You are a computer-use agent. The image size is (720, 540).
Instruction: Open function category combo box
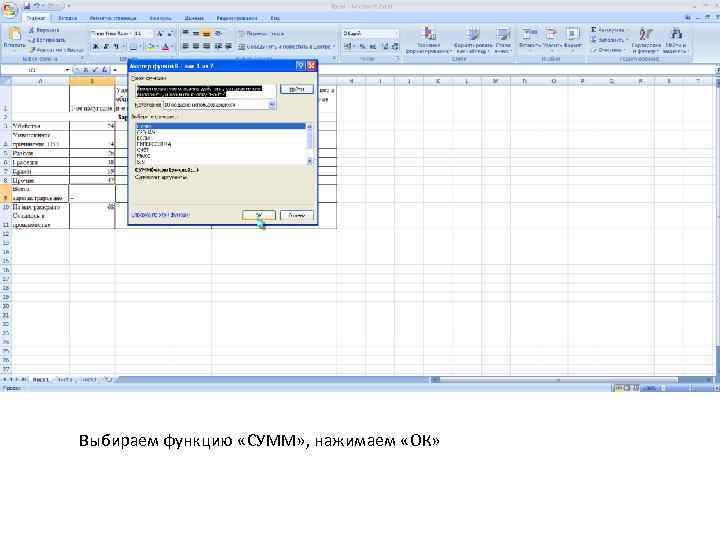click(219, 105)
